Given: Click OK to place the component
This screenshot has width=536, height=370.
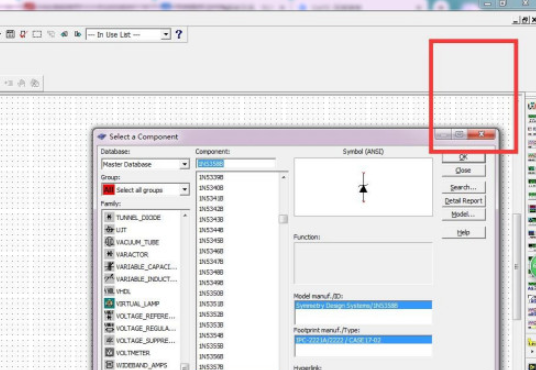Looking at the screenshot, I should (463, 157).
